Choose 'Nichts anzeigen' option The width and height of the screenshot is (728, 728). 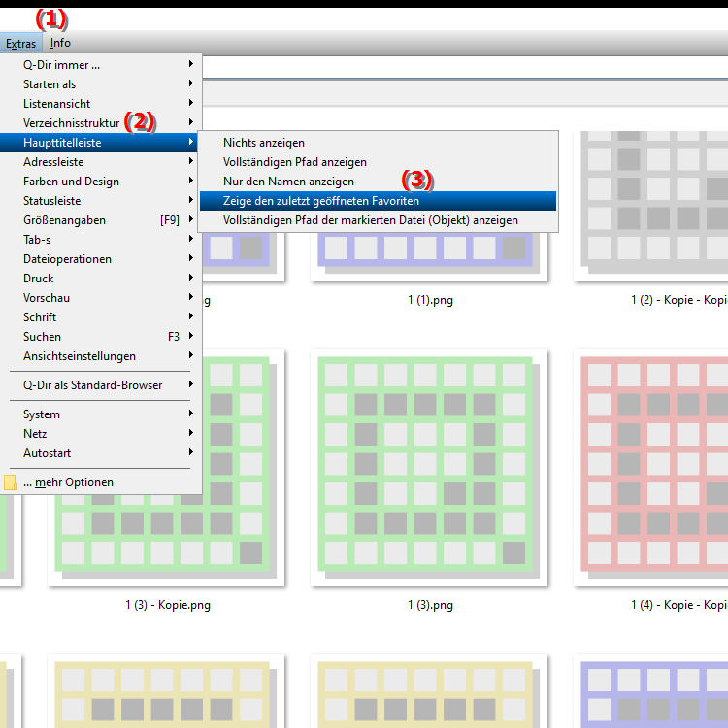click(x=378, y=143)
